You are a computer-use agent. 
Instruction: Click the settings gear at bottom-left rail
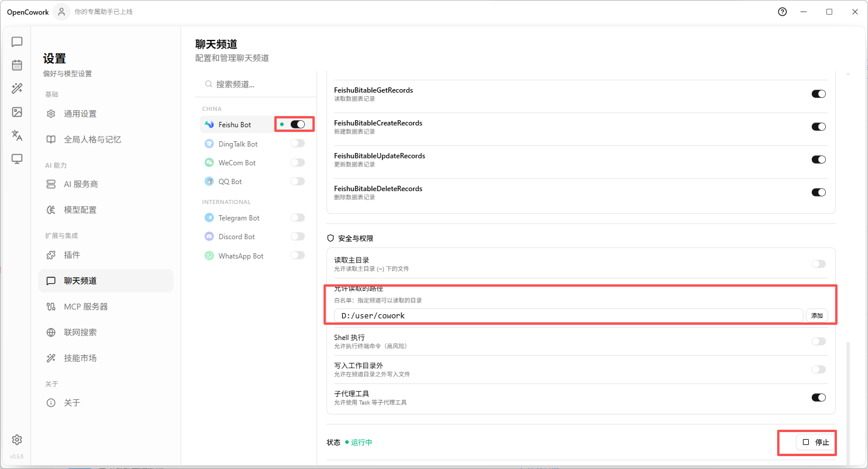17,440
